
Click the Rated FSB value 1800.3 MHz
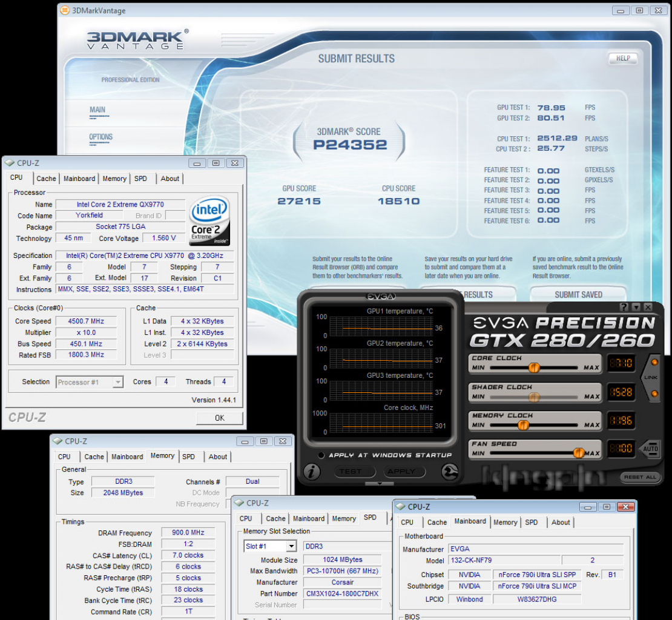pyautogui.click(x=86, y=355)
